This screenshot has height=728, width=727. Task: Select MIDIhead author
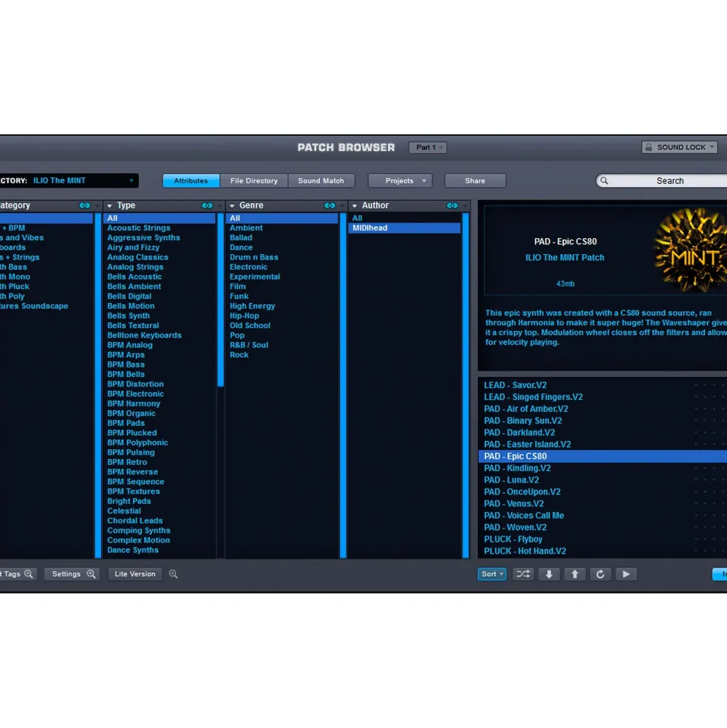[404, 228]
